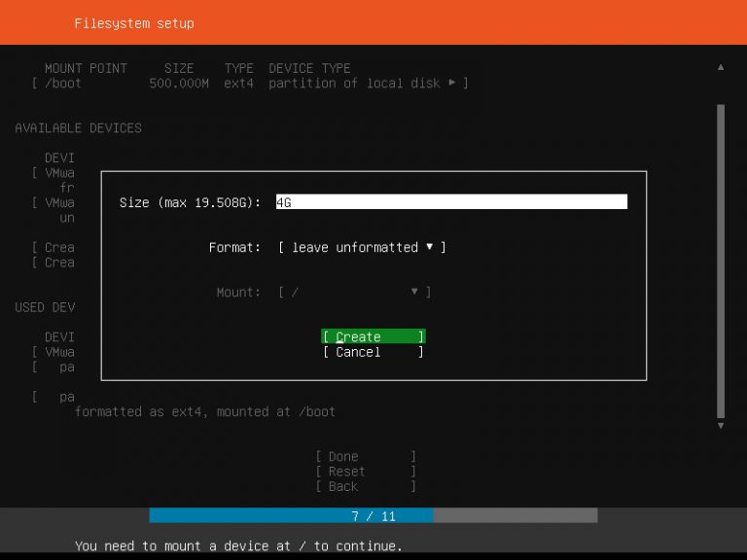747x560 pixels.
Task: Open the Format dropdown
Action: pos(362,247)
